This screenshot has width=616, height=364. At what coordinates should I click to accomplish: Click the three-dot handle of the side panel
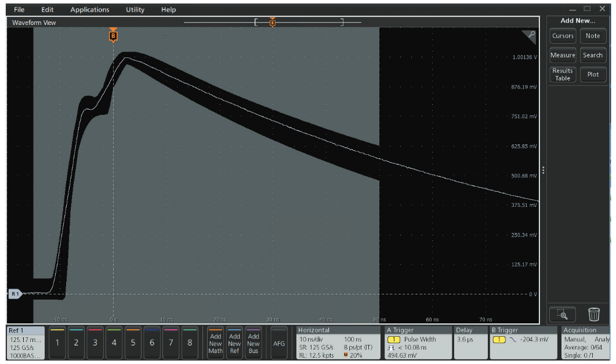click(543, 170)
